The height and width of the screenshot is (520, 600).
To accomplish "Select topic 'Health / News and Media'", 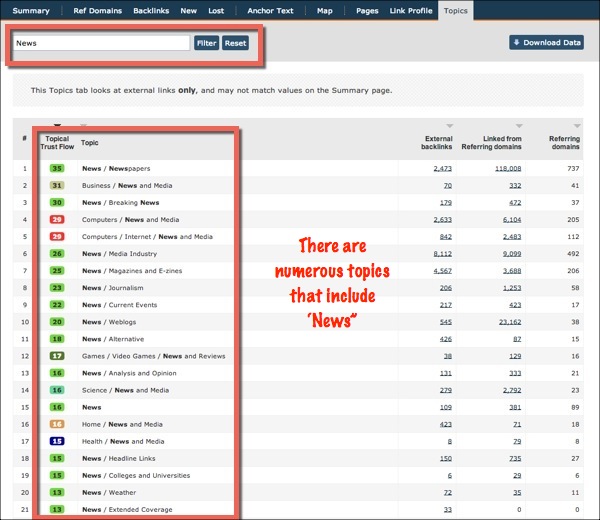I will tap(123, 441).
